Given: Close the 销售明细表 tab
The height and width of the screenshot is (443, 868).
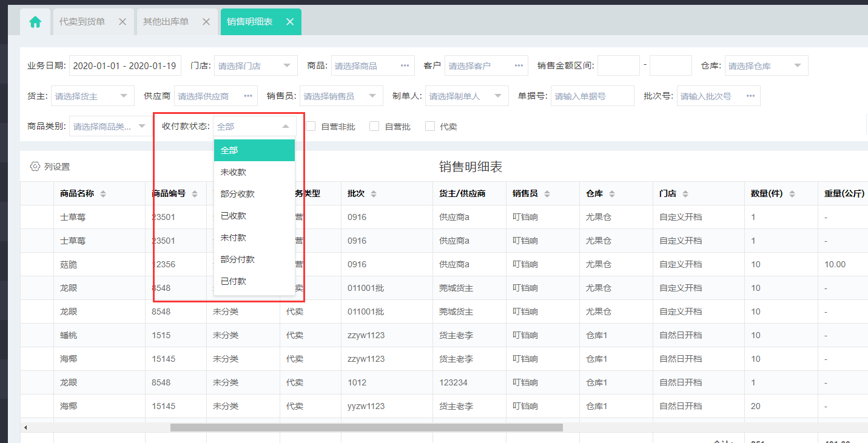Looking at the screenshot, I should pos(290,22).
